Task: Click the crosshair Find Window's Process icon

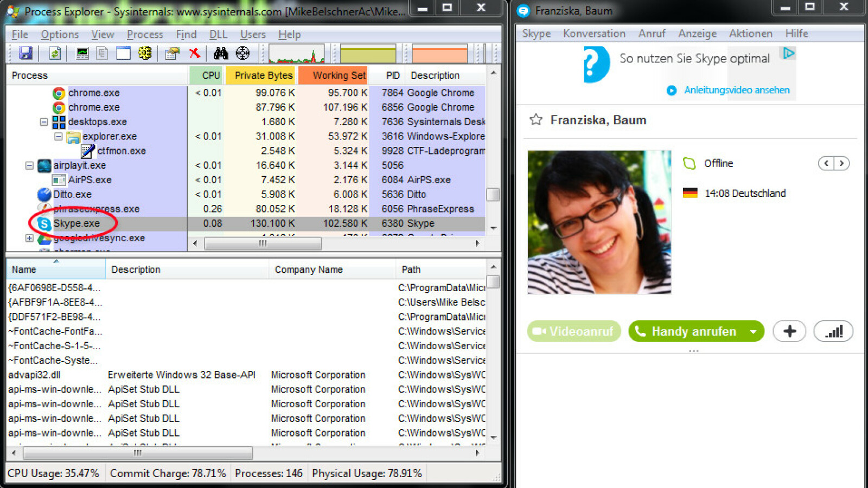Action: (x=242, y=53)
